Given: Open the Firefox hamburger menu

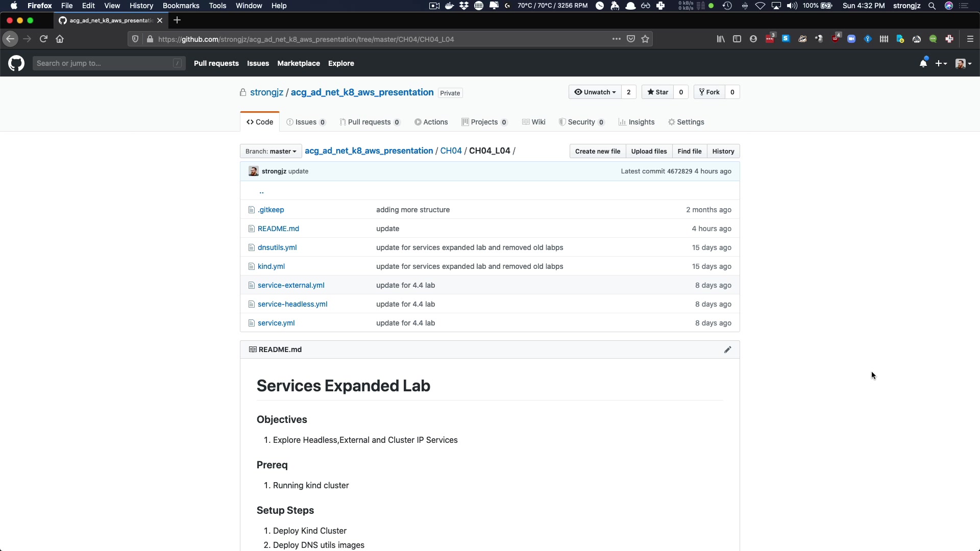Looking at the screenshot, I should [x=970, y=39].
